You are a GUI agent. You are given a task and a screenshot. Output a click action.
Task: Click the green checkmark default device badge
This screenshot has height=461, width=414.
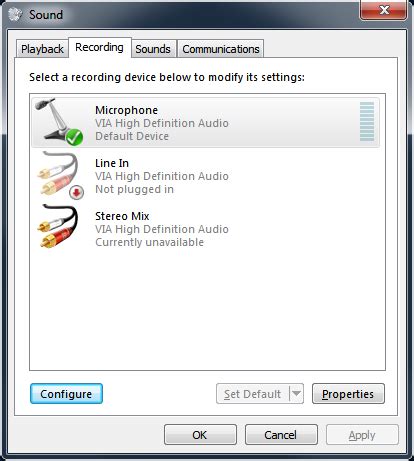tap(74, 137)
